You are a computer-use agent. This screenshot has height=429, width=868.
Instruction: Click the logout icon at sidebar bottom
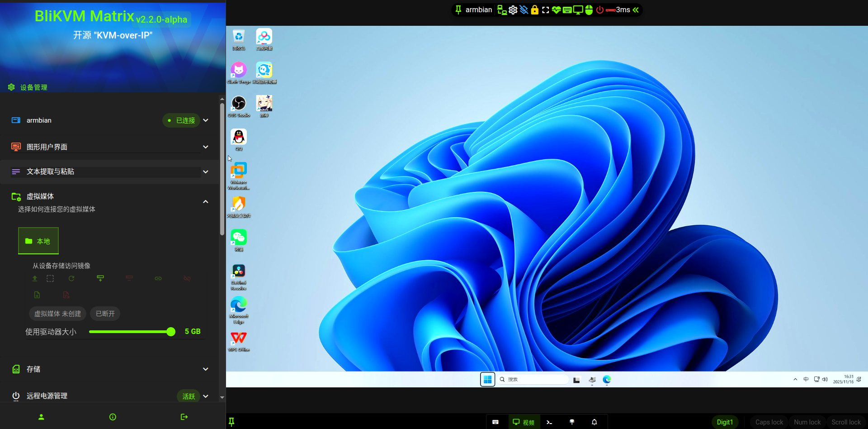pos(184,417)
